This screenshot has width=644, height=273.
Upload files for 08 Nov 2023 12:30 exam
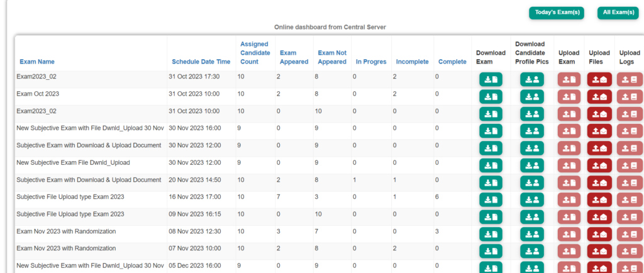599,234
